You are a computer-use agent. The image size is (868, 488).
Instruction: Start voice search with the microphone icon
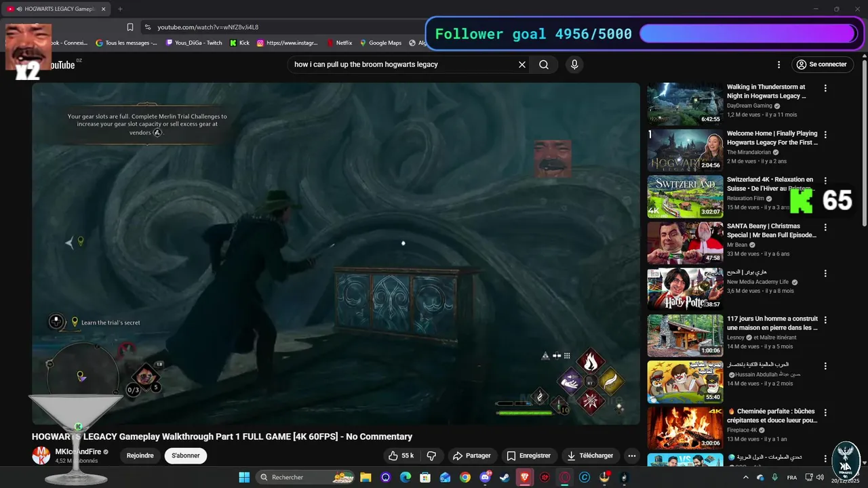pos(574,64)
